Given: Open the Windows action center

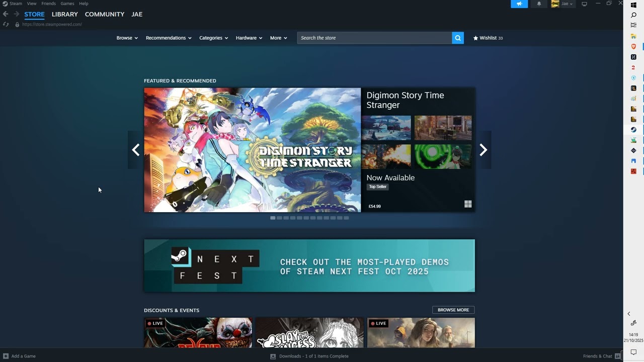Looking at the screenshot, I should (633, 352).
